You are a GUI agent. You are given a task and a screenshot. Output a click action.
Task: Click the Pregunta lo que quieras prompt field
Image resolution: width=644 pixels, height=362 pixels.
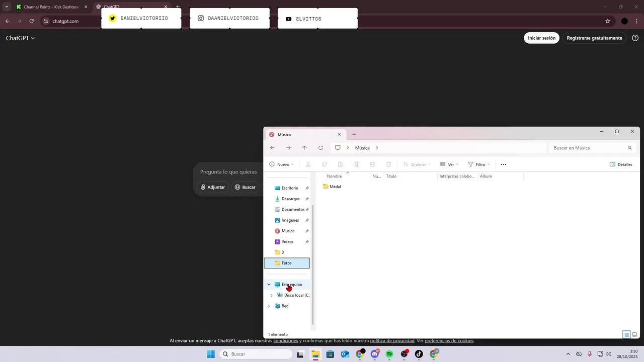(228, 172)
